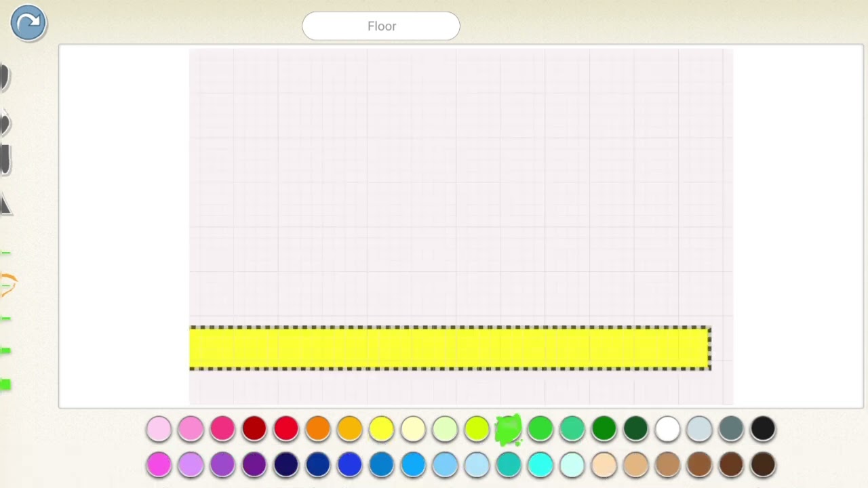Select the darkest brown swatch below black
The height and width of the screenshot is (488, 868).
763,465
